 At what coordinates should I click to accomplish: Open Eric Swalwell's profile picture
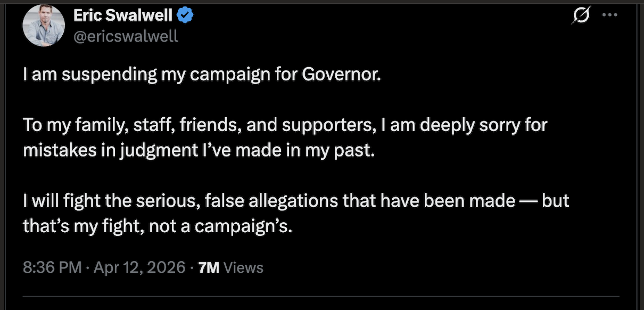pyautogui.click(x=44, y=25)
